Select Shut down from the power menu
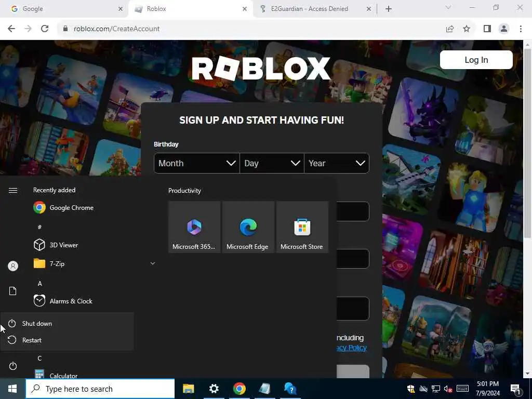Image resolution: width=532 pixels, height=399 pixels. coord(67,323)
